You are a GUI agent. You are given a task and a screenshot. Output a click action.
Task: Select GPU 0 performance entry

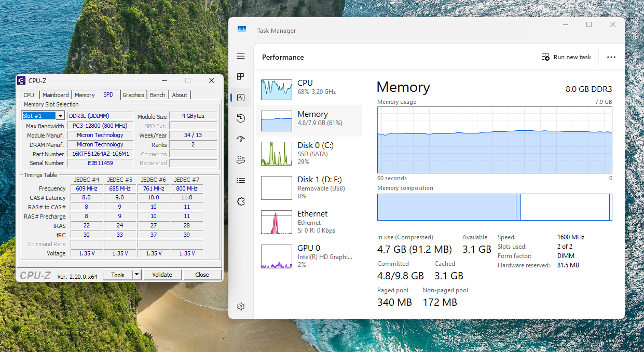pyautogui.click(x=309, y=256)
